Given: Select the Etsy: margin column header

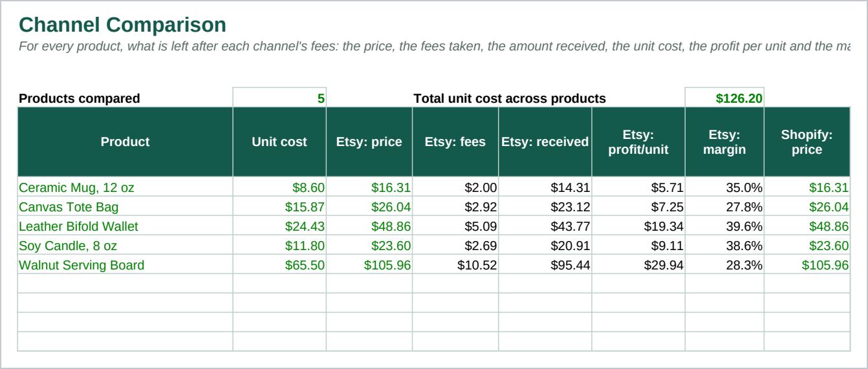Looking at the screenshot, I should tap(724, 142).
